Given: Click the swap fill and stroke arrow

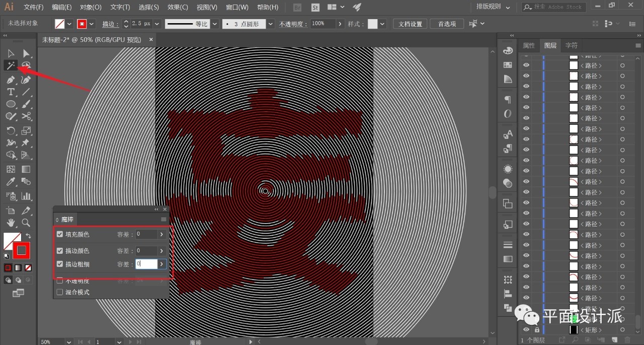Looking at the screenshot, I should (29, 236).
